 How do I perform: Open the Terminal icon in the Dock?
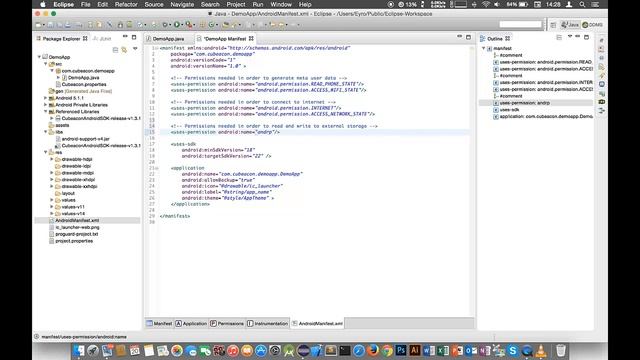pos(345,350)
